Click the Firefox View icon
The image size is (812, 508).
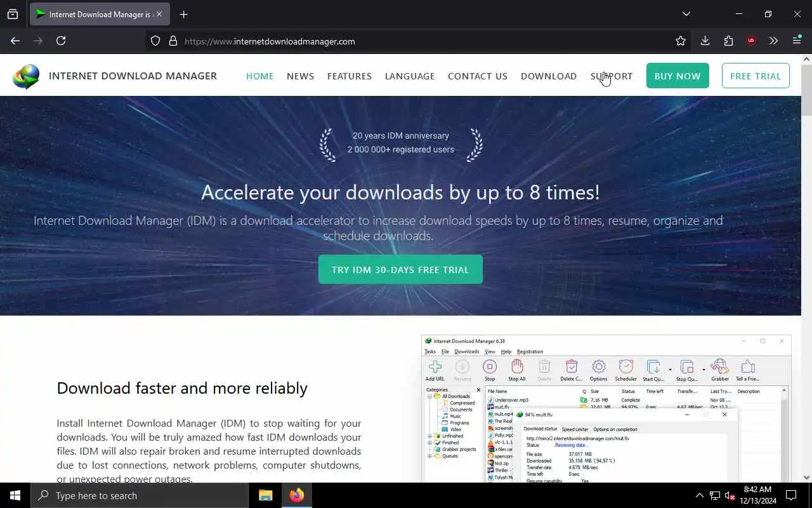pyautogui.click(x=13, y=14)
